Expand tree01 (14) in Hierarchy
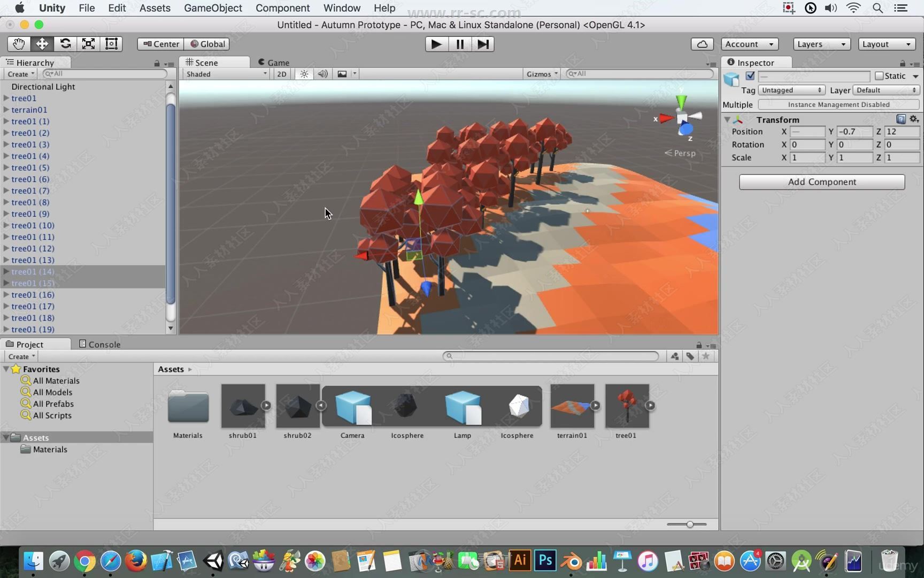Screen dimensions: 924x578 (x=6, y=271)
